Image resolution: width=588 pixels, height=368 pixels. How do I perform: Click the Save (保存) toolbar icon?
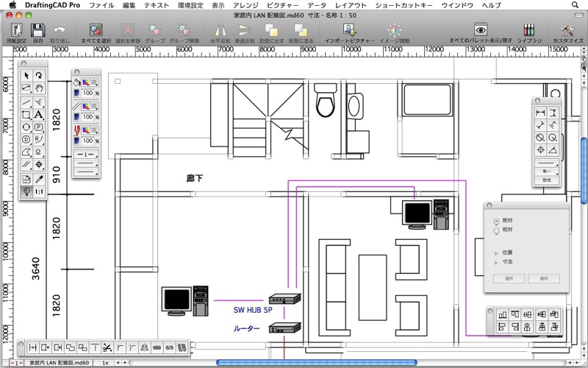point(37,32)
